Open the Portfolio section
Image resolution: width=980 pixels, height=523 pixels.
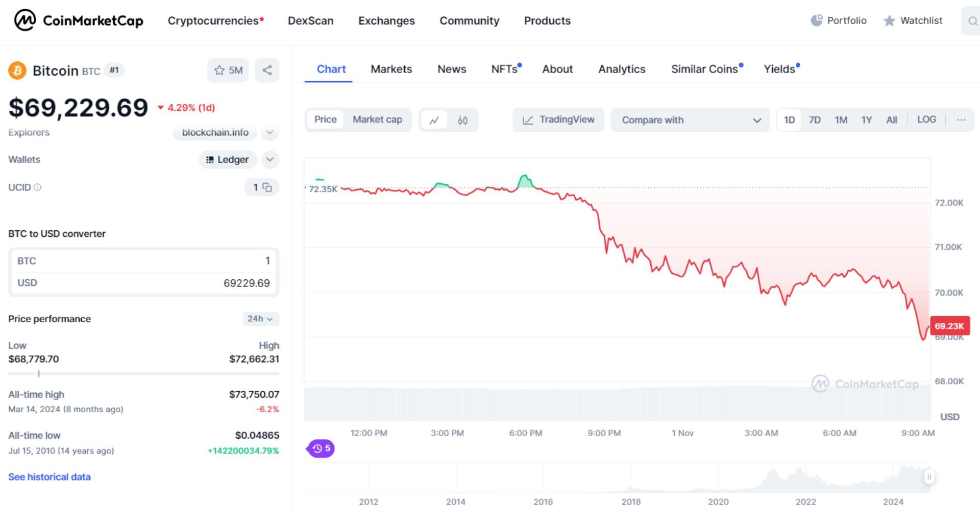(x=839, y=21)
